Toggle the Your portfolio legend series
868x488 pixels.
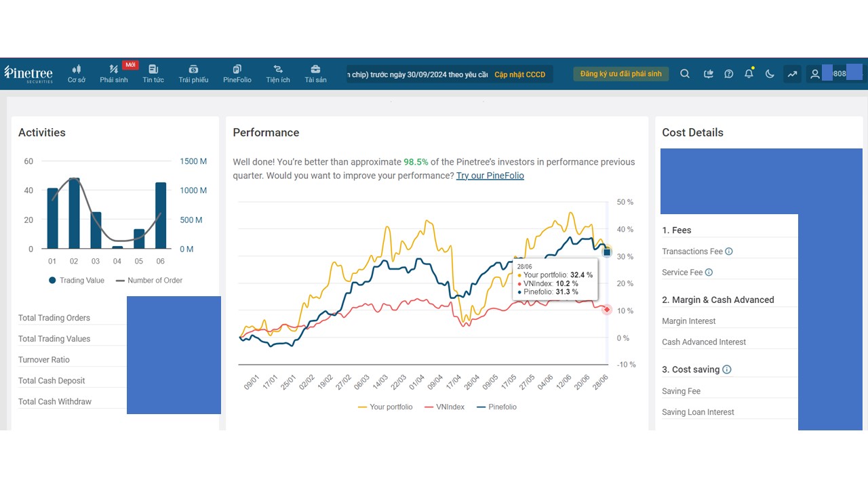pos(385,407)
